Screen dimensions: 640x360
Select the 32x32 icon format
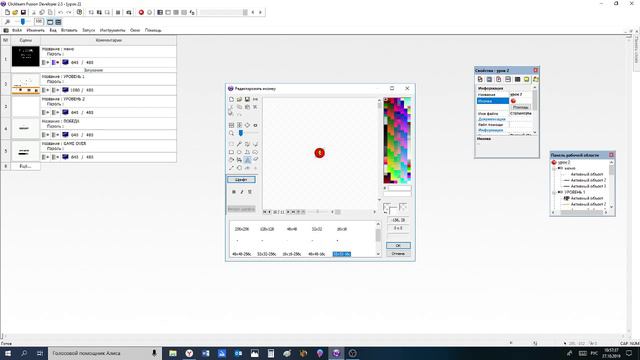tap(317, 229)
